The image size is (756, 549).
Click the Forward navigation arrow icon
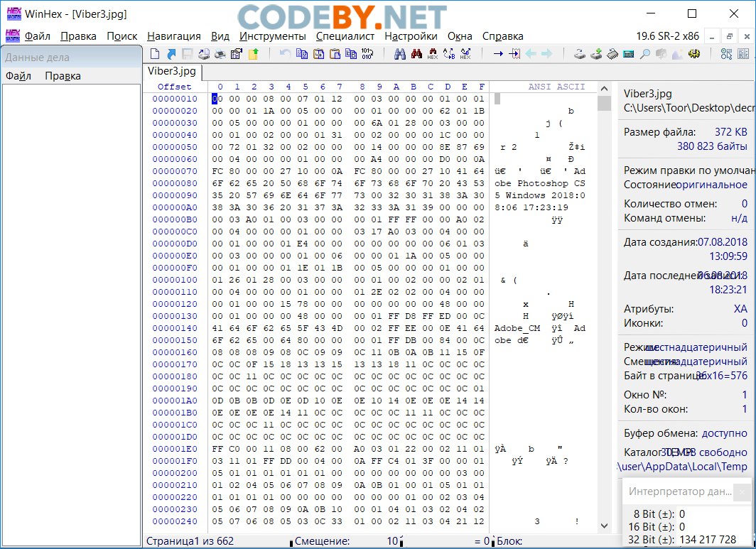547,53
